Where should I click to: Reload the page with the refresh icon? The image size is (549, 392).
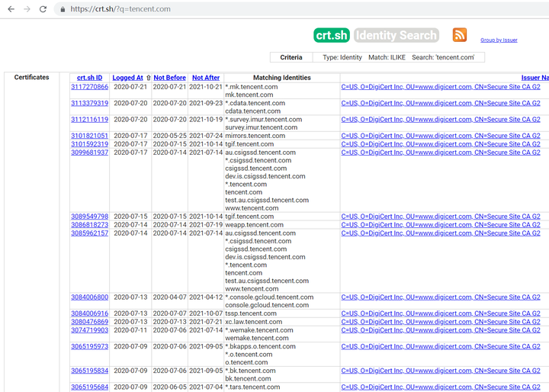click(43, 9)
